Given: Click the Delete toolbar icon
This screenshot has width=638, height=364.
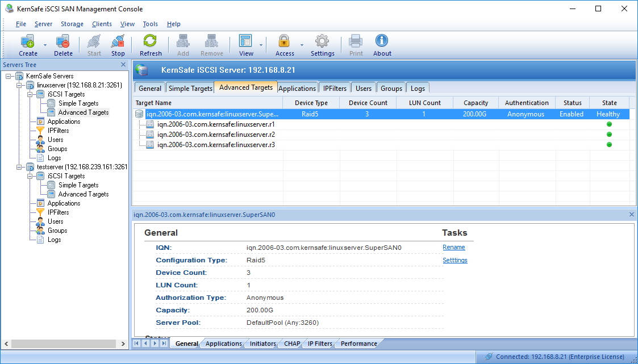Looking at the screenshot, I should pos(63,41).
